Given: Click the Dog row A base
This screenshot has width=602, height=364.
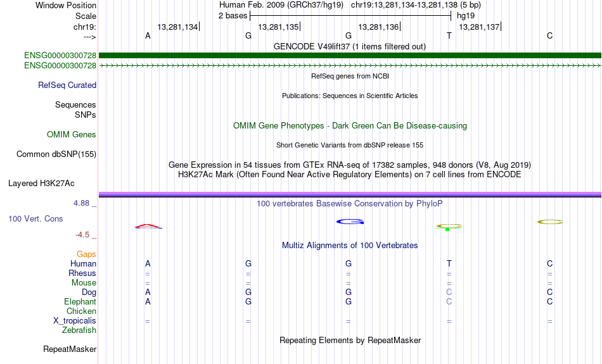Looking at the screenshot, I should 148,292.
